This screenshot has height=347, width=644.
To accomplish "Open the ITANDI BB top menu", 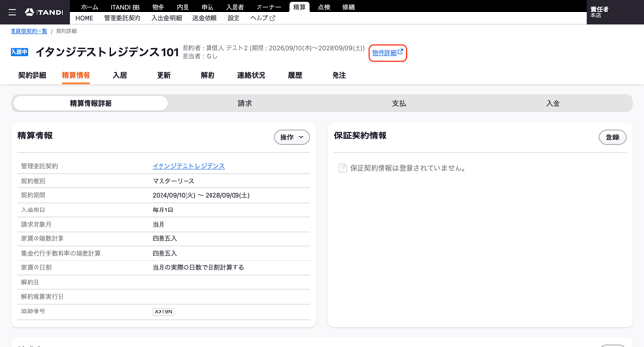I will (x=125, y=7).
